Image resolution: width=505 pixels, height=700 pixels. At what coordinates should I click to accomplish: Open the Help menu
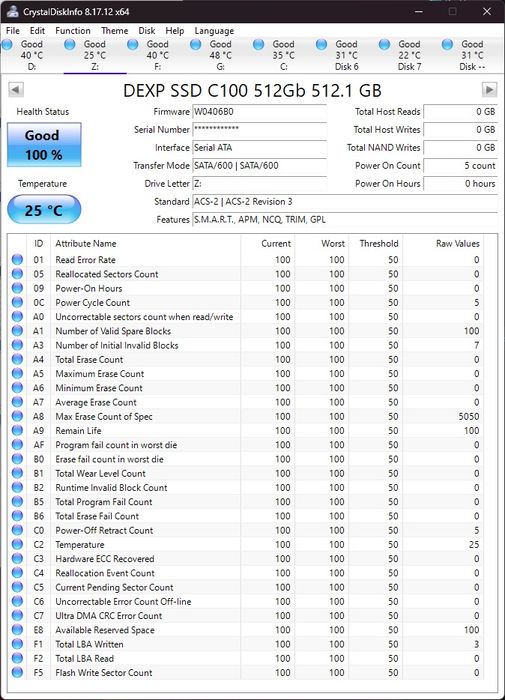coord(175,30)
